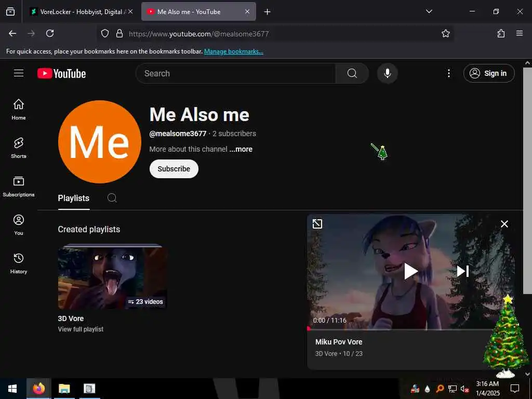Open tracking protection shield icon
The image size is (532, 399).
point(105,33)
